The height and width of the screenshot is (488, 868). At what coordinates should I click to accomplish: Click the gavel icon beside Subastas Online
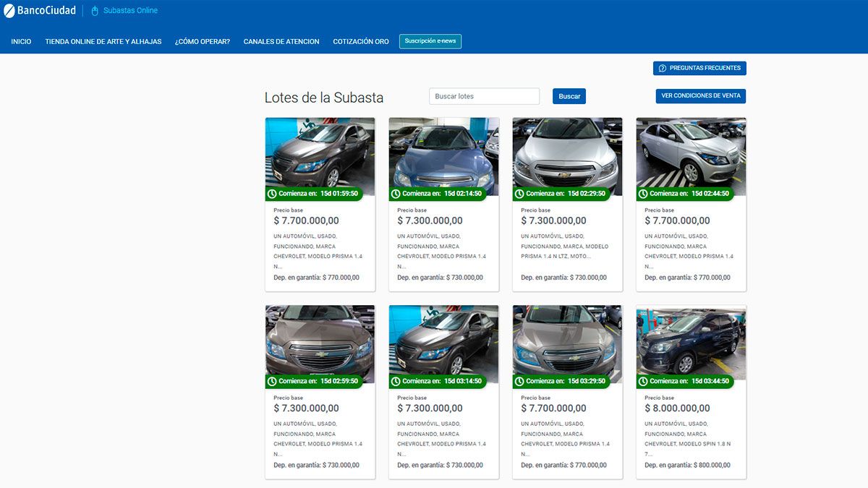pos(93,10)
